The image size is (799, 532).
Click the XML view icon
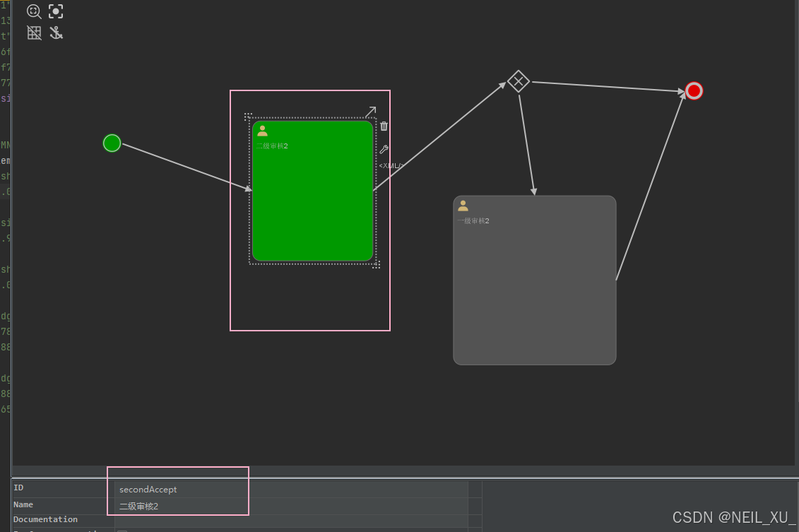coord(390,166)
